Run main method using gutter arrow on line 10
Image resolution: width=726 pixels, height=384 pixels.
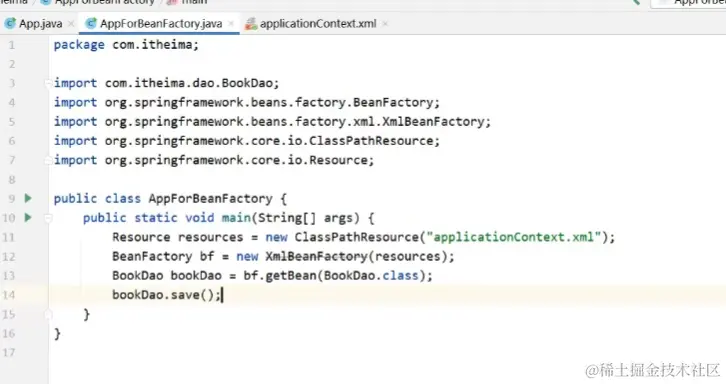[28, 217]
